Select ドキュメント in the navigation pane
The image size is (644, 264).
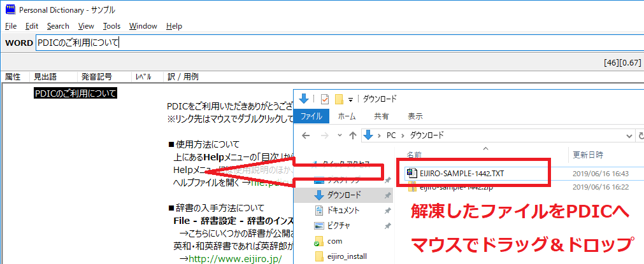(x=343, y=211)
